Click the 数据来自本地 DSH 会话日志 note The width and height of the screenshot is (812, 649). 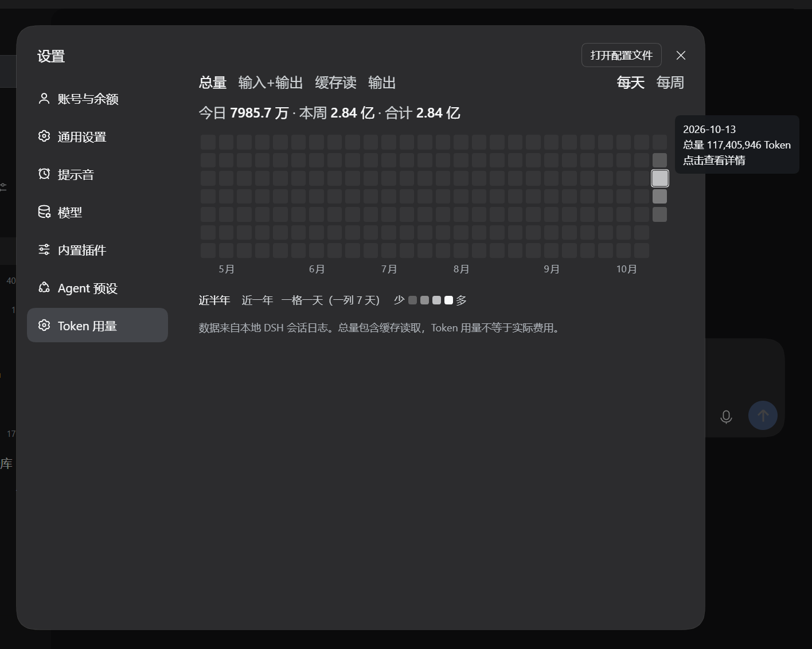tap(379, 328)
